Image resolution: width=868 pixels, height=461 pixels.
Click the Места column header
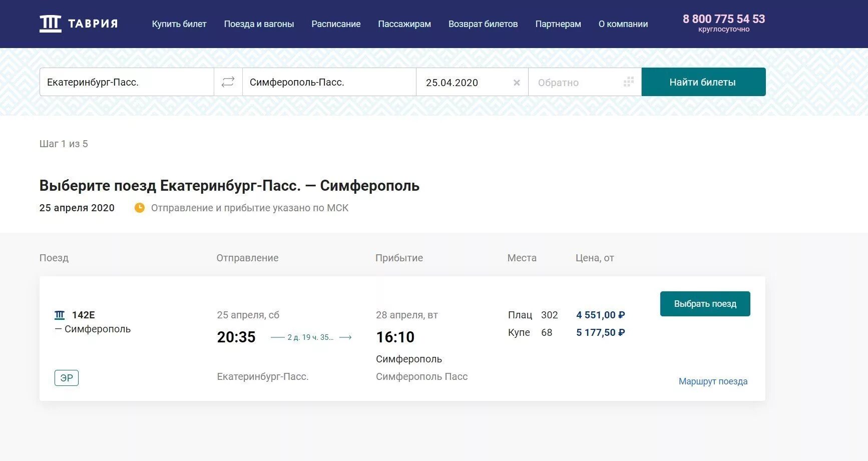point(522,258)
